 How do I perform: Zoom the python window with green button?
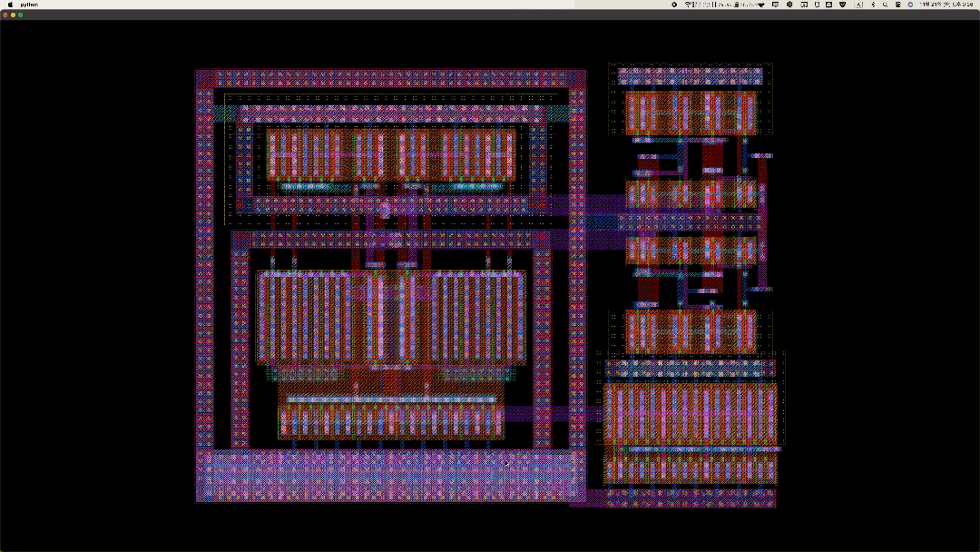point(21,15)
